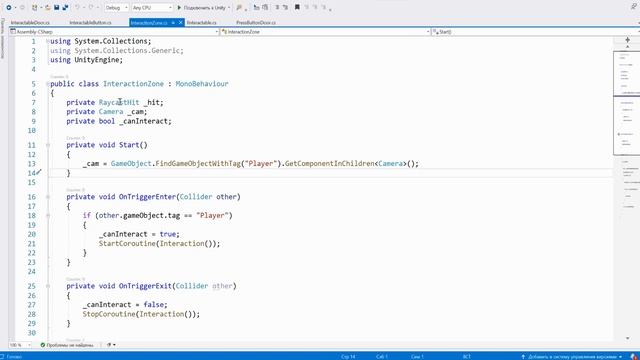
Task: Click the OnTriggerExit method name
Action: pyautogui.click(x=145, y=286)
